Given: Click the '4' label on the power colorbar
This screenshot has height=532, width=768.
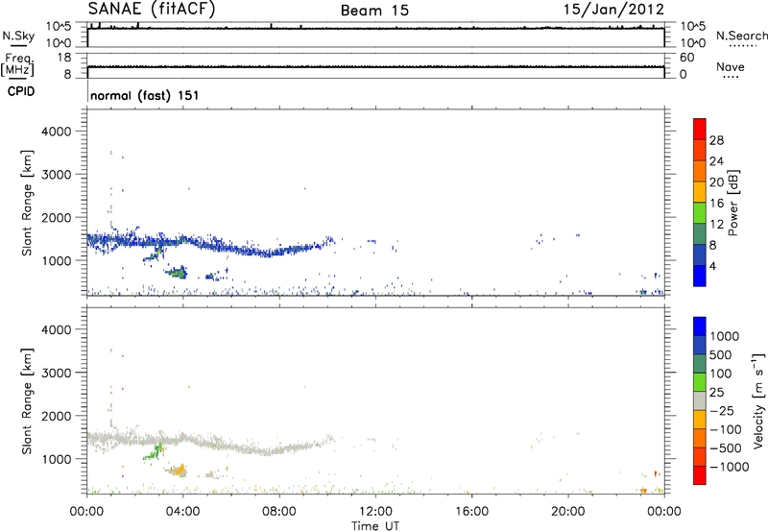Looking at the screenshot, I should 712,267.
